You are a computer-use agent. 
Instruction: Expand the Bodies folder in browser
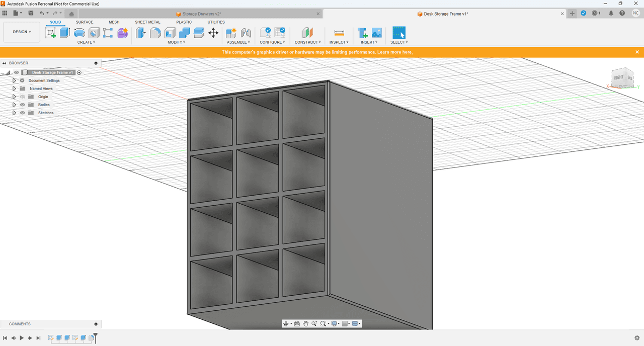[15, 105]
